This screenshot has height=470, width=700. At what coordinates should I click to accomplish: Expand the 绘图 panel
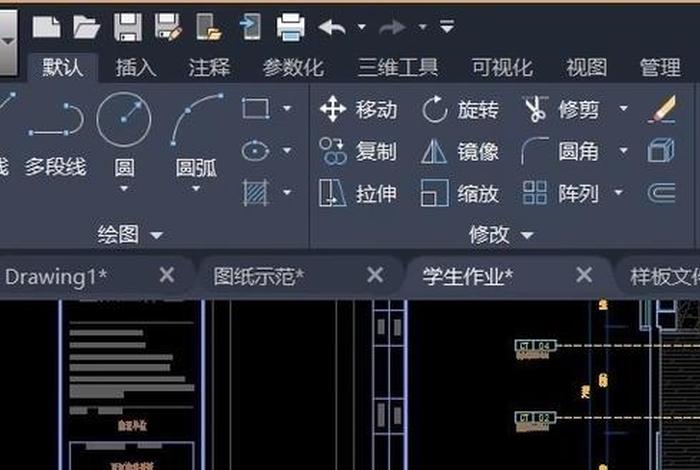click(130, 235)
